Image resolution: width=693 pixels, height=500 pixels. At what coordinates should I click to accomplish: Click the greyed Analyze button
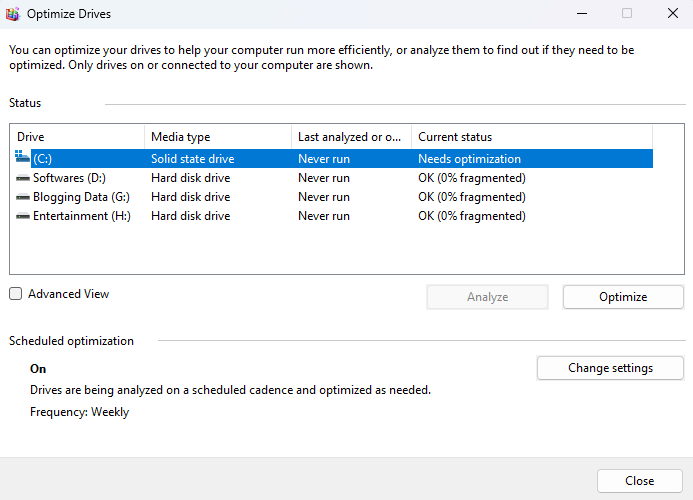487,297
